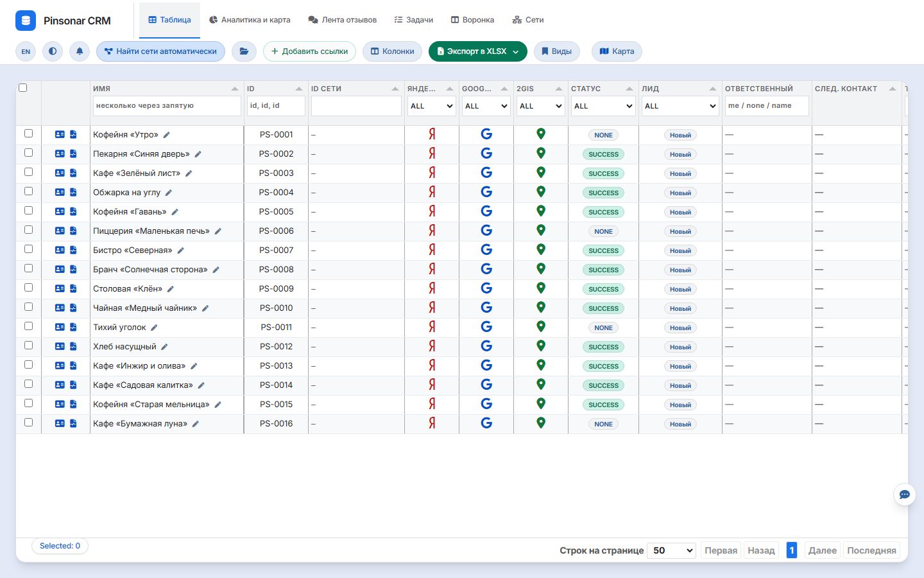The width and height of the screenshot is (924, 578).
Task: Open the chat bubble widget
Action: click(905, 495)
